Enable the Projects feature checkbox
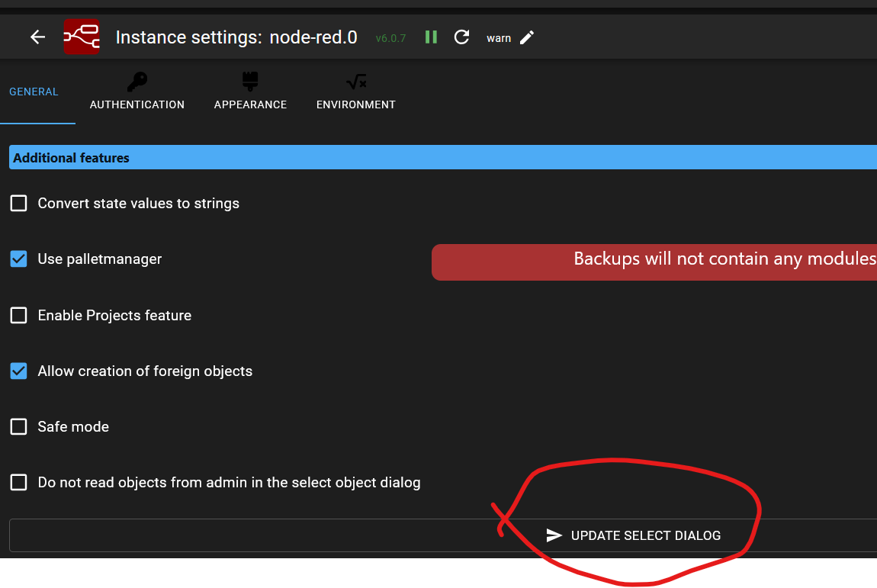Screen dimensions: 877x588 point(19,316)
